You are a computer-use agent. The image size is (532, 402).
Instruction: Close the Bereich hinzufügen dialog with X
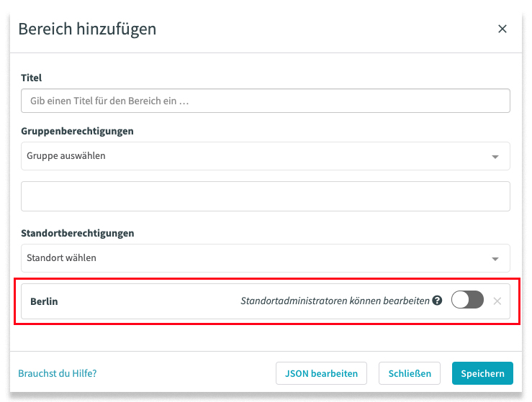tap(502, 29)
